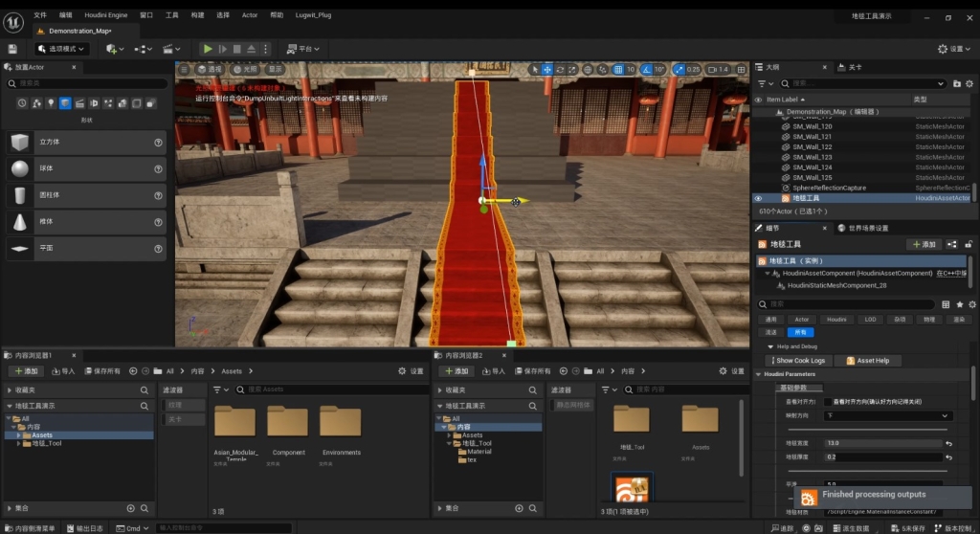The height and width of the screenshot is (534, 980).
Task: Toggle surface snapping icon in viewport
Action: click(602, 70)
